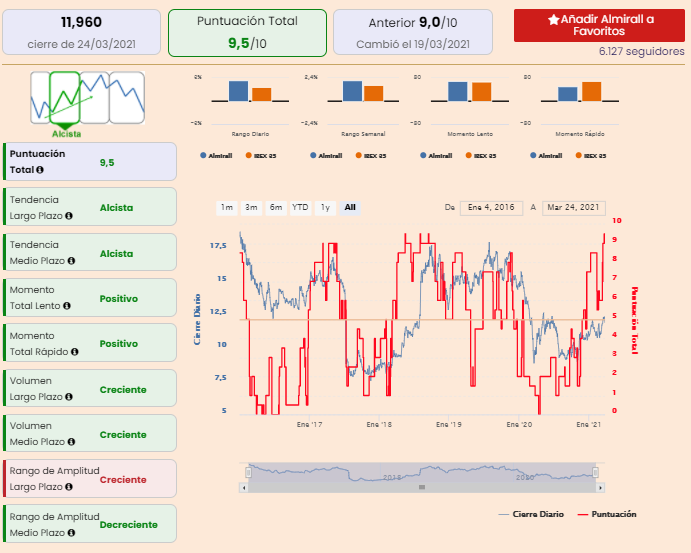This screenshot has height=553, width=691.
Task: Click the Alcista value for Tendencia Largo Plazo
Action: tap(116, 208)
